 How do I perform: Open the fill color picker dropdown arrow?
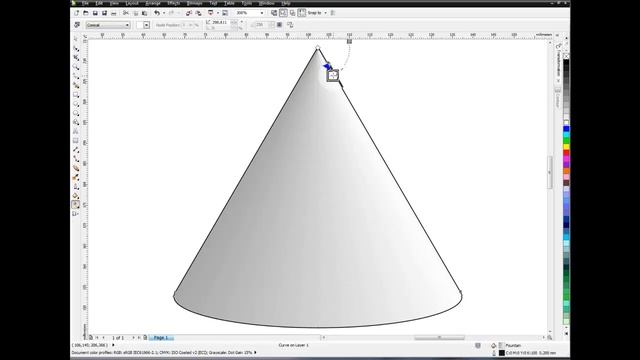coord(147,25)
